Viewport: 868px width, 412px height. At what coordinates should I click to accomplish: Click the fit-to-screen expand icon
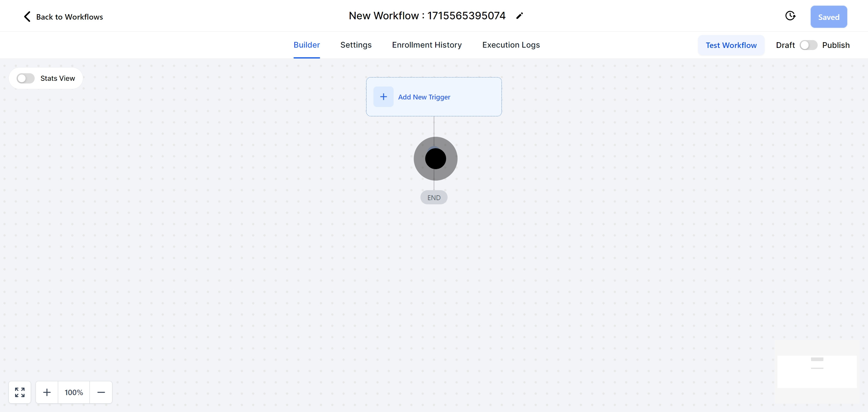click(20, 392)
